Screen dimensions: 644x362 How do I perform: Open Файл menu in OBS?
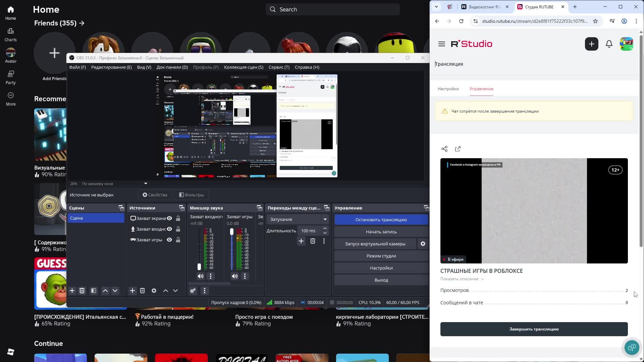click(x=77, y=67)
